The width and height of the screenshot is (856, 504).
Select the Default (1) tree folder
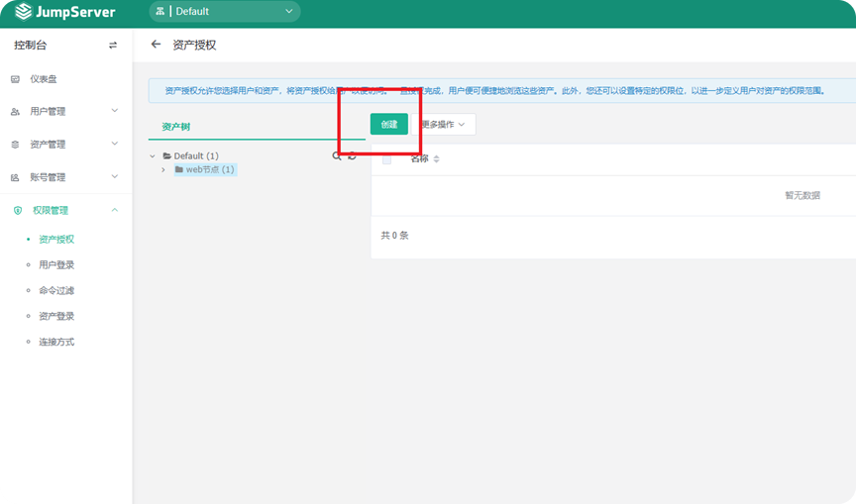tap(191, 156)
